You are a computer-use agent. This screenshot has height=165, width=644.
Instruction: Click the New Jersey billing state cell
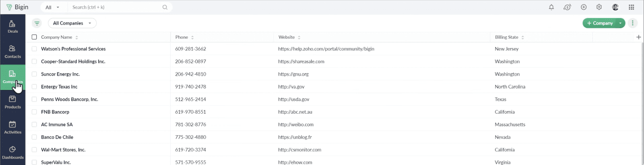click(507, 49)
